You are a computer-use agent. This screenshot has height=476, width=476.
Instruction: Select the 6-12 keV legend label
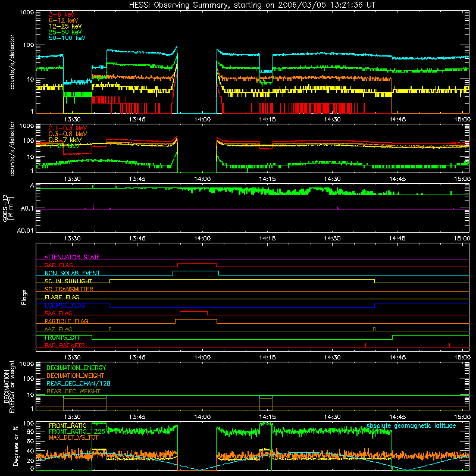click(x=64, y=20)
